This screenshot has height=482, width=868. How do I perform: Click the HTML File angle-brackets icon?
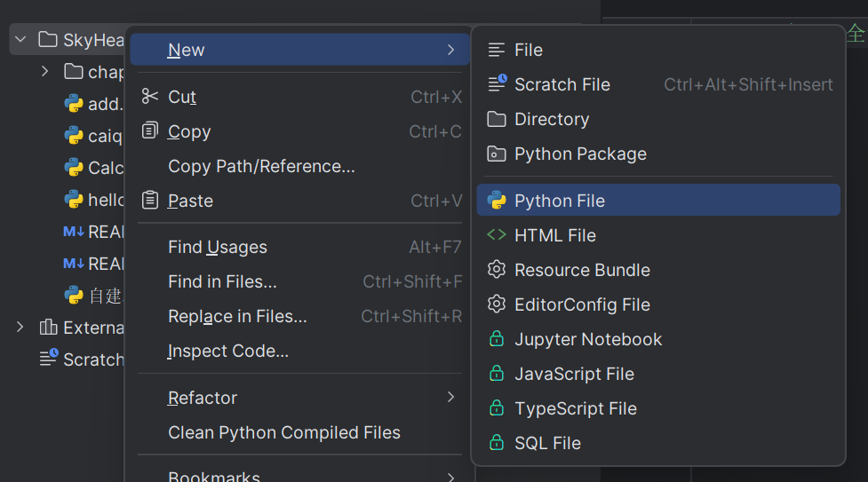[497, 234]
